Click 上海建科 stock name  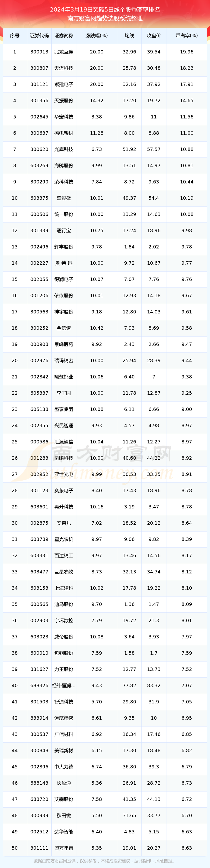click(x=64, y=588)
